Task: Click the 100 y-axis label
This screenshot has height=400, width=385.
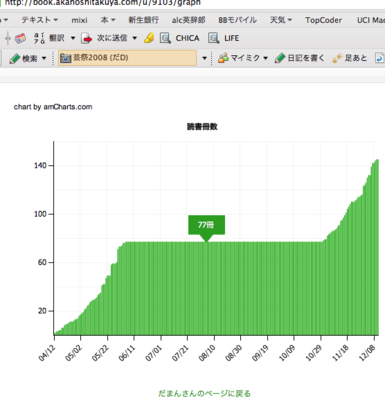Action: (x=40, y=214)
